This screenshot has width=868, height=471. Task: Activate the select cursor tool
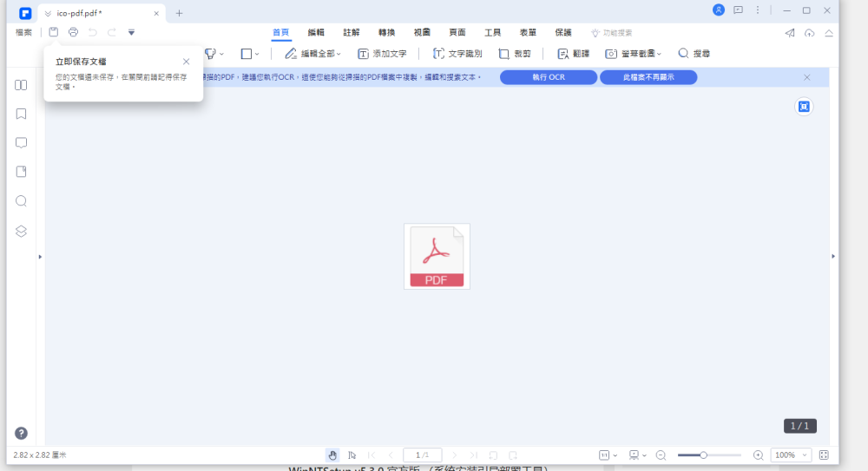(x=352, y=455)
